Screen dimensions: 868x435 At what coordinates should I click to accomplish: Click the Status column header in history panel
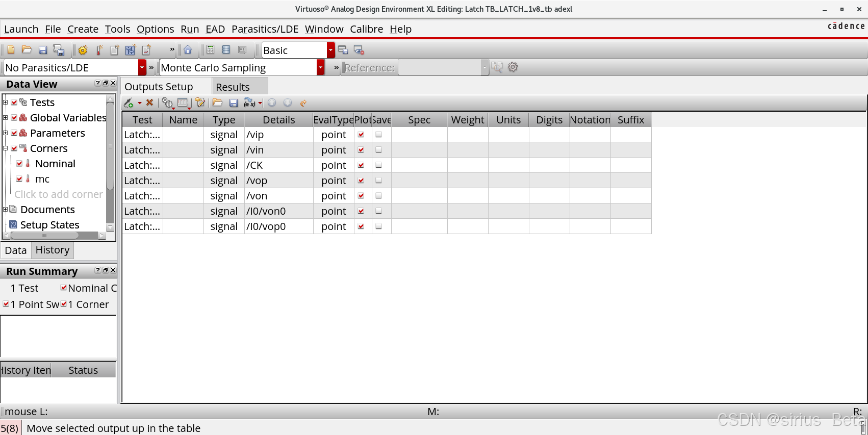[x=83, y=370]
